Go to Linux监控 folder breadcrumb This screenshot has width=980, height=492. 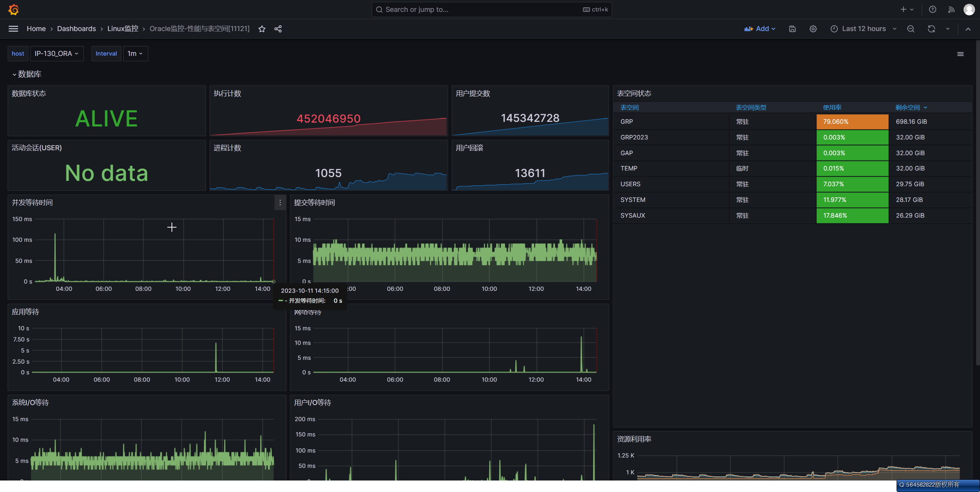(123, 29)
